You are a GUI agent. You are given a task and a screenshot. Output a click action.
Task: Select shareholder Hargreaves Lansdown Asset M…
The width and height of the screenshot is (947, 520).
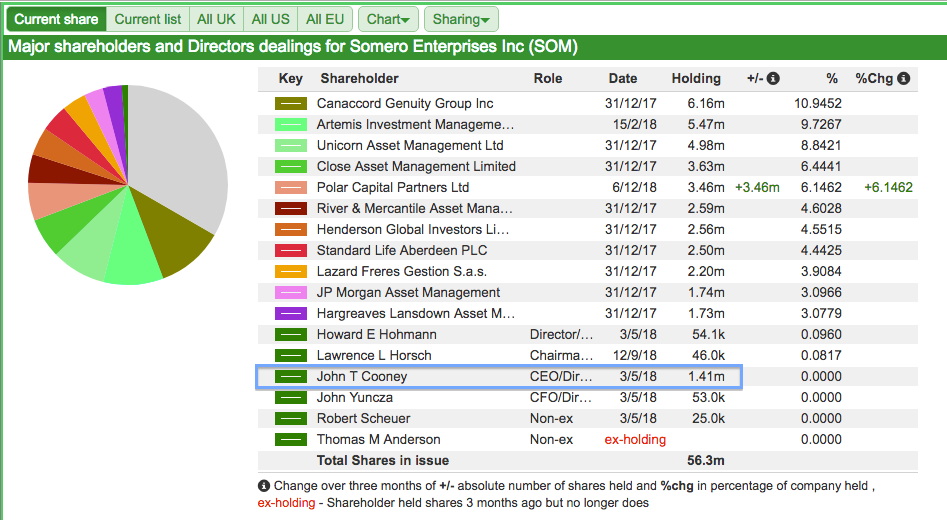tap(416, 313)
